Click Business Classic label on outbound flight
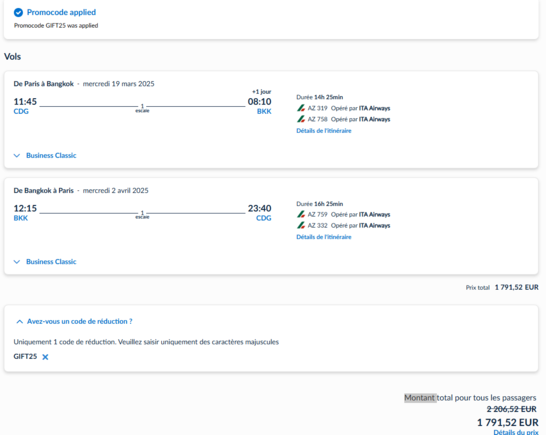Image resolution: width=546 pixels, height=435 pixels. [51, 155]
